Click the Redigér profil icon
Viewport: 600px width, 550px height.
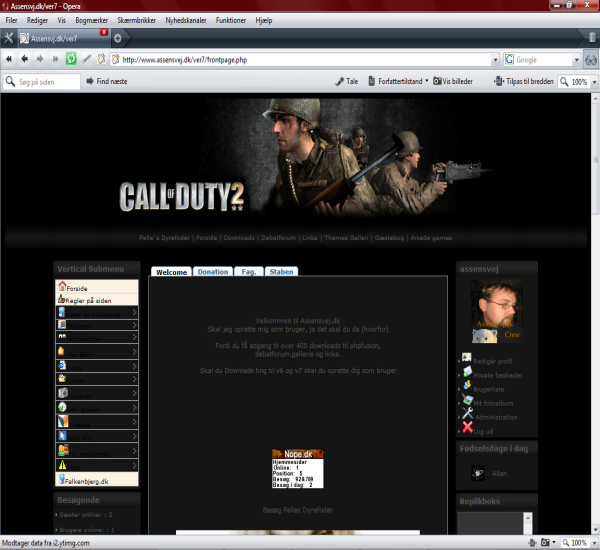pos(466,357)
